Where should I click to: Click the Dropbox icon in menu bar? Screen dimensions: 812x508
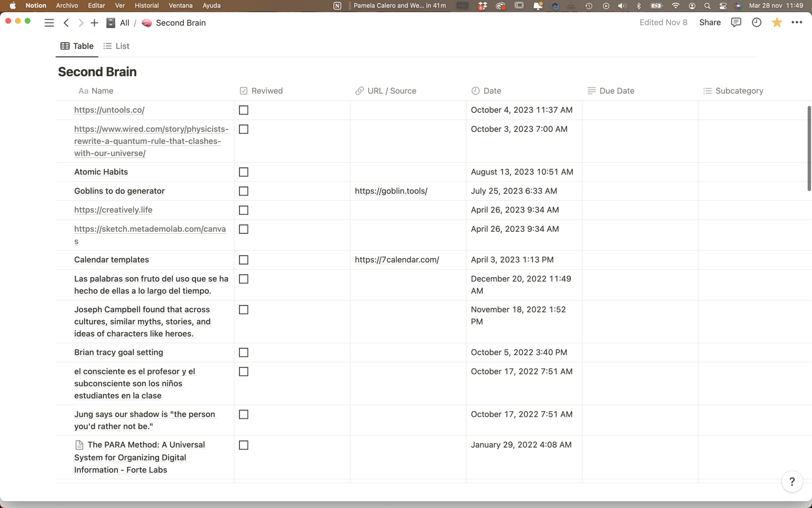[x=482, y=5]
